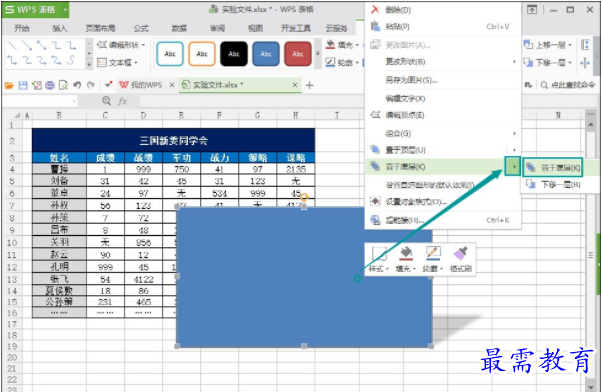
Task: Choose 编辑文字(X) in context menu
Action: [443, 98]
